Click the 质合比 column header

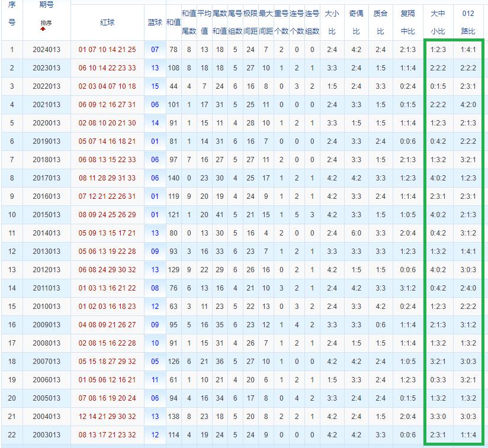tap(380, 22)
